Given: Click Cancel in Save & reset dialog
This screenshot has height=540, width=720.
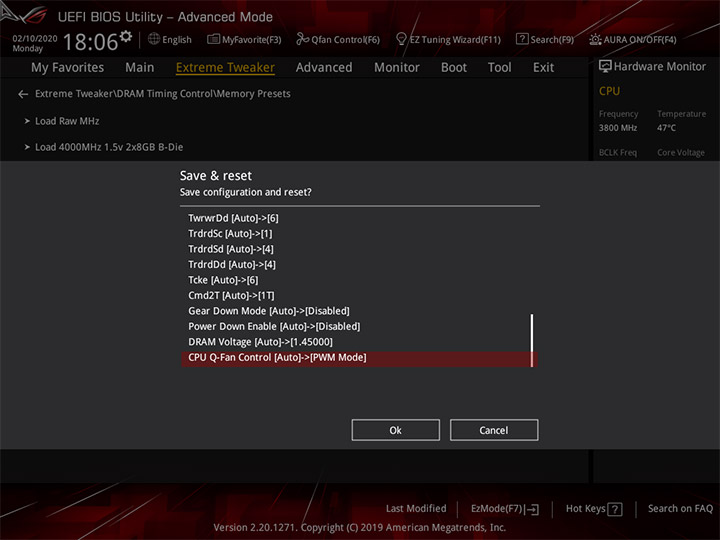Looking at the screenshot, I should tap(494, 430).
